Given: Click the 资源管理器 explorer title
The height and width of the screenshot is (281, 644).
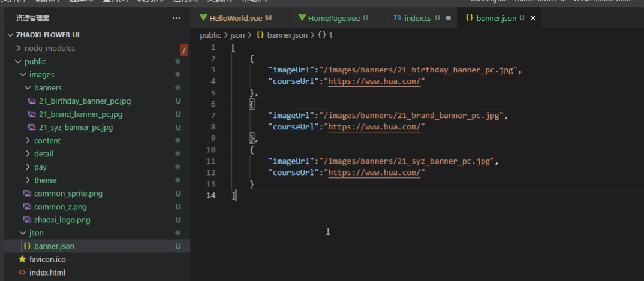Looking at the screenshot, I should [x=32, y=18].
